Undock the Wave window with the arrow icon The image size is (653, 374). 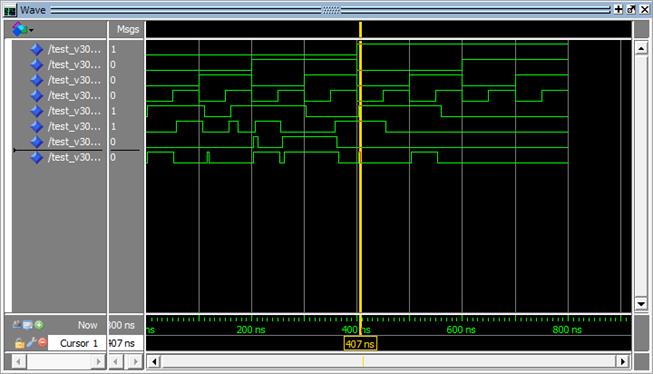pyautogui.click(x=631, y=9)
